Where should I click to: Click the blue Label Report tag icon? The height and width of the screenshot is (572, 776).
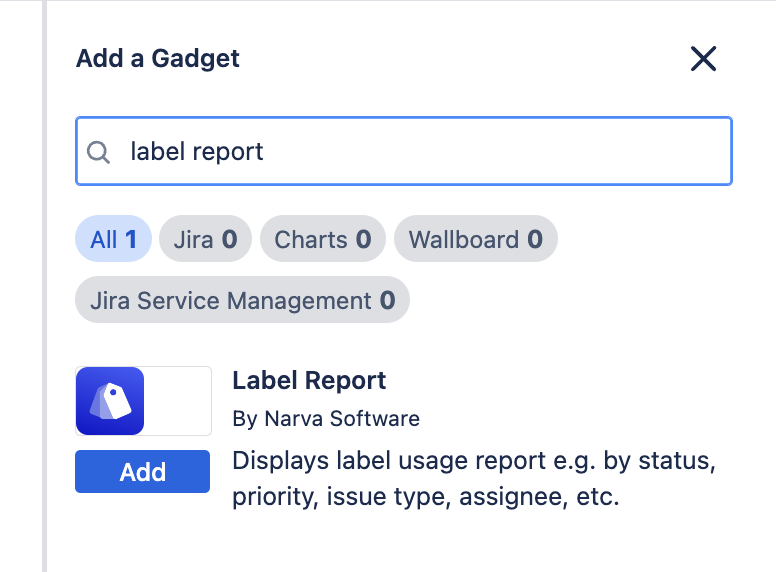(110, 401)
